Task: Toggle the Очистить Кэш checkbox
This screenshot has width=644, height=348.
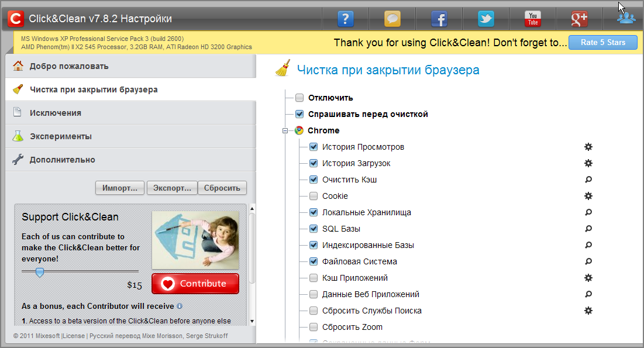Action: point(314,180)
